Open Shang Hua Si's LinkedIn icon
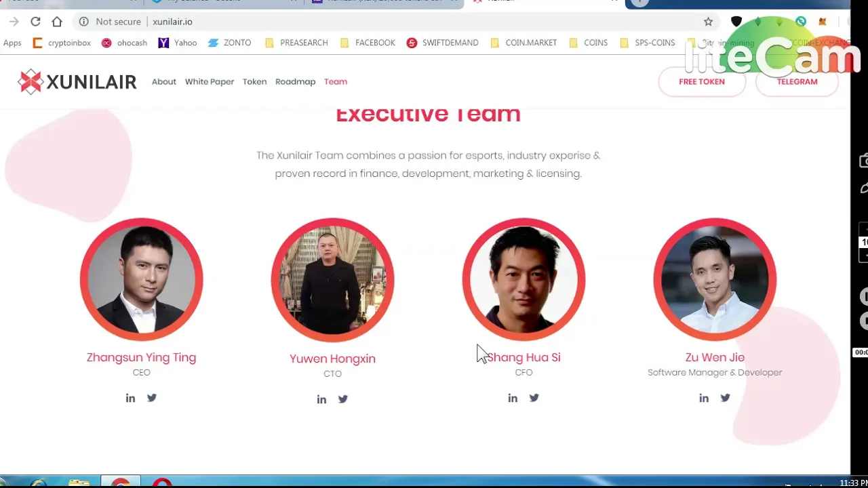Image resolution: width=868 pixels, height=488 pixels. (x=513, y=399)
